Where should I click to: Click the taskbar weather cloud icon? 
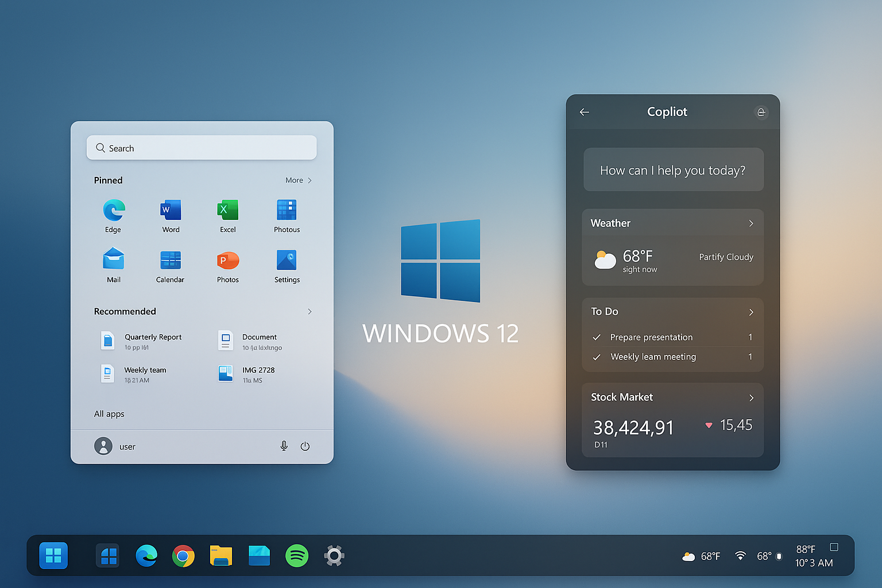pyautogui.click(x=688, y=556)
